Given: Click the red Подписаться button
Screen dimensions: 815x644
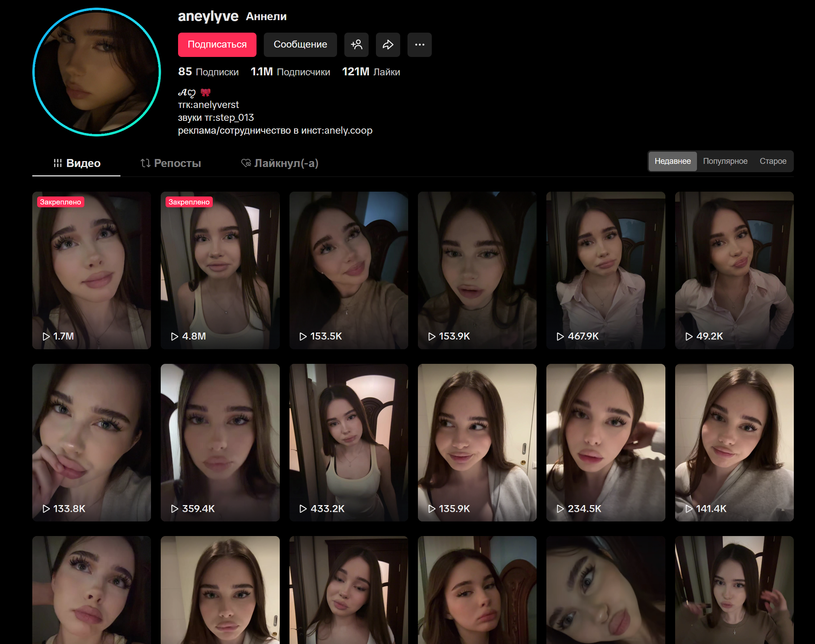Looking at the screenshot, I should (x=217, y=44).
